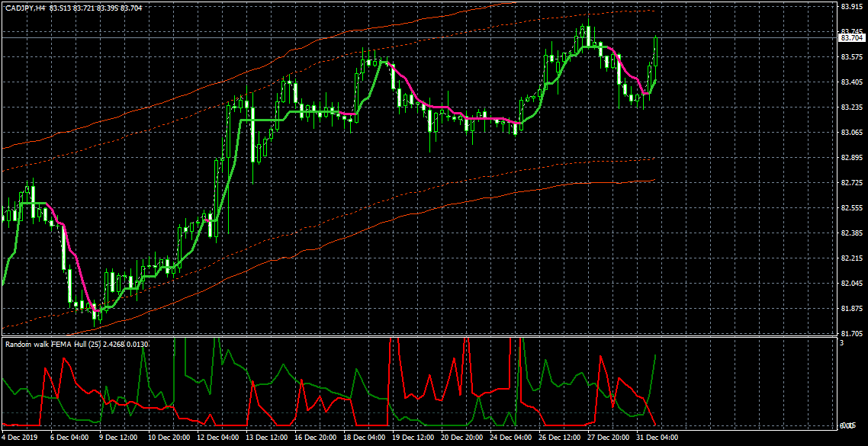Click the 6 Dec 04:00 time label
Viewport: 868px width, 446px height.
point(70,437)
